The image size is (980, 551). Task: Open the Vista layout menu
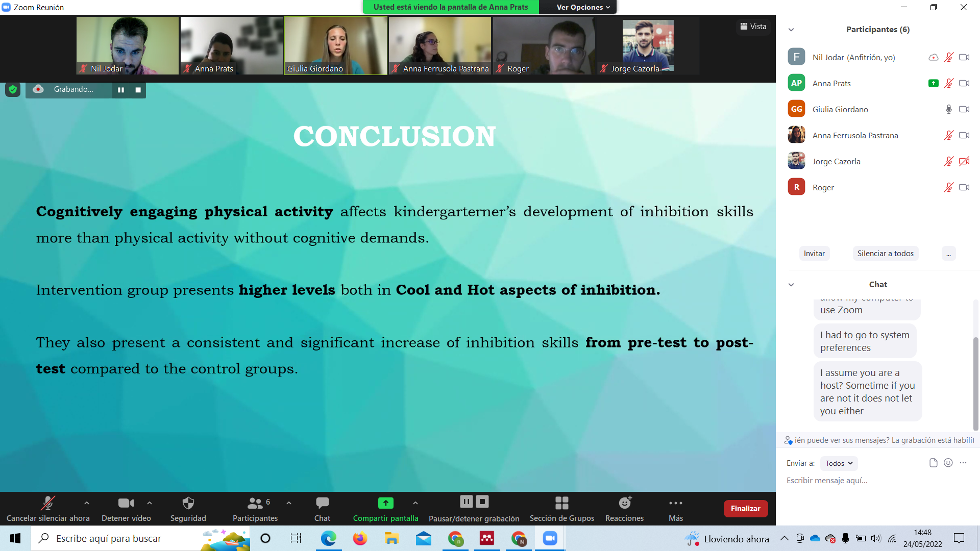pos(753,27)
